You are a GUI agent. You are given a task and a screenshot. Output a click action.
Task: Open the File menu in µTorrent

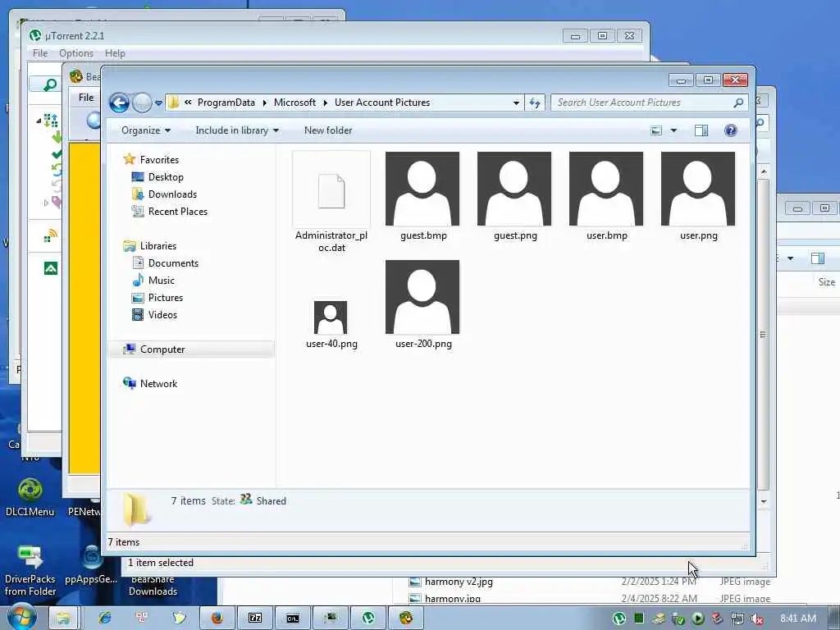tap(40, 53)
